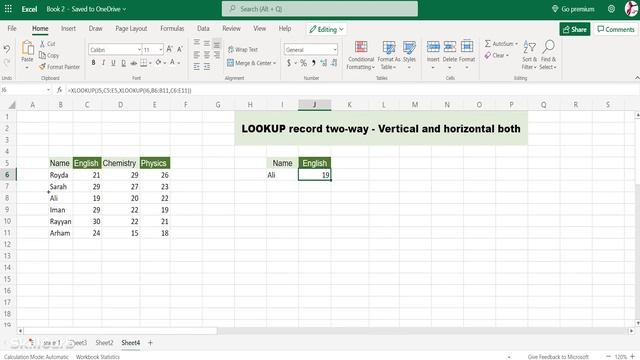This screenshot has height=360, width=640.
Task: Center text horizontally
Action: click(207, 55)
